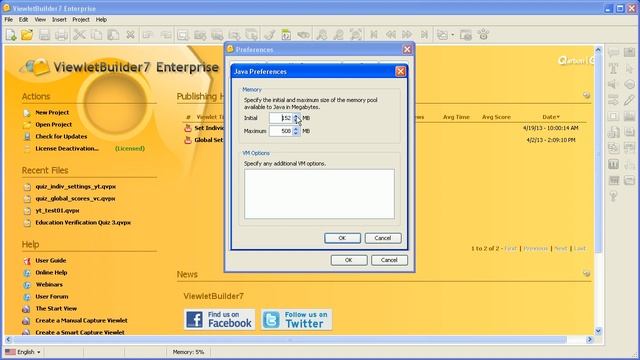Click the New Project action link
Screen dimensions: 640x360
pos(52,112)
